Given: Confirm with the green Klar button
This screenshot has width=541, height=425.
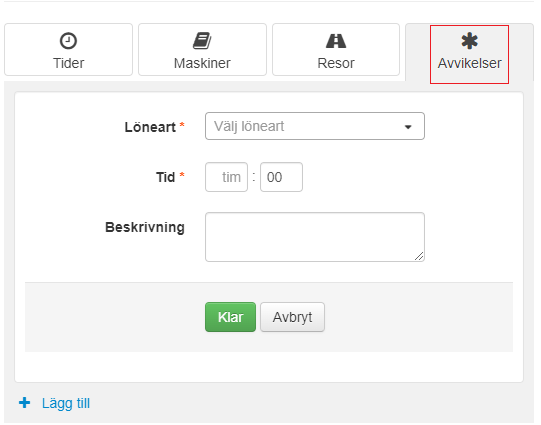Looking at the screenshot, I should (x=230, y=317).
